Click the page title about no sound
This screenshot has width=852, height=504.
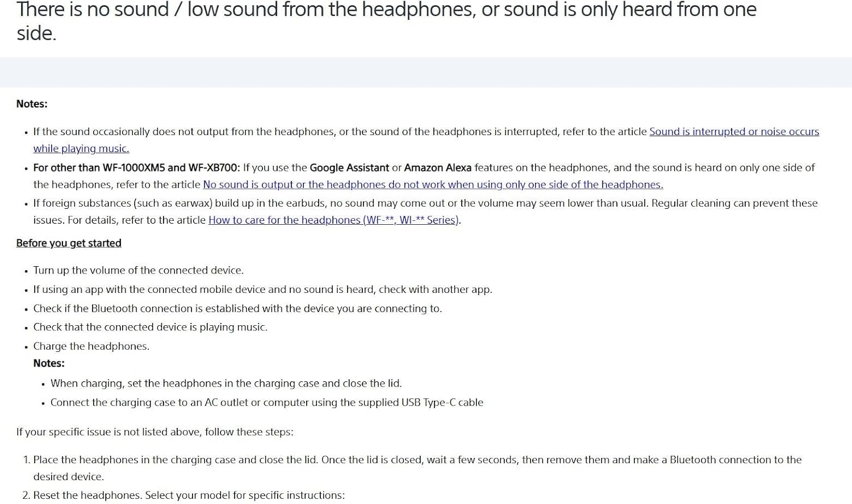386,10
